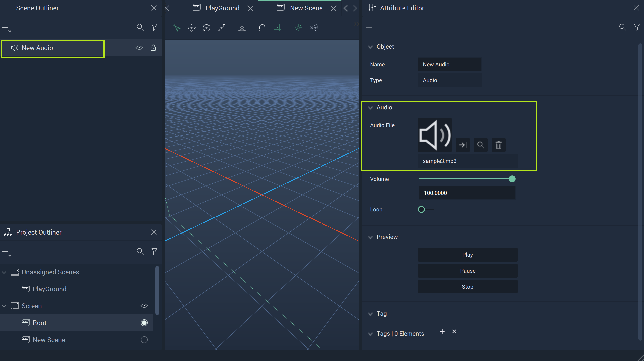This screenshot has width=644, height=361.
Task: Collapse the Screen tree node
Action: pyautogui.click(x=4, y=306)
